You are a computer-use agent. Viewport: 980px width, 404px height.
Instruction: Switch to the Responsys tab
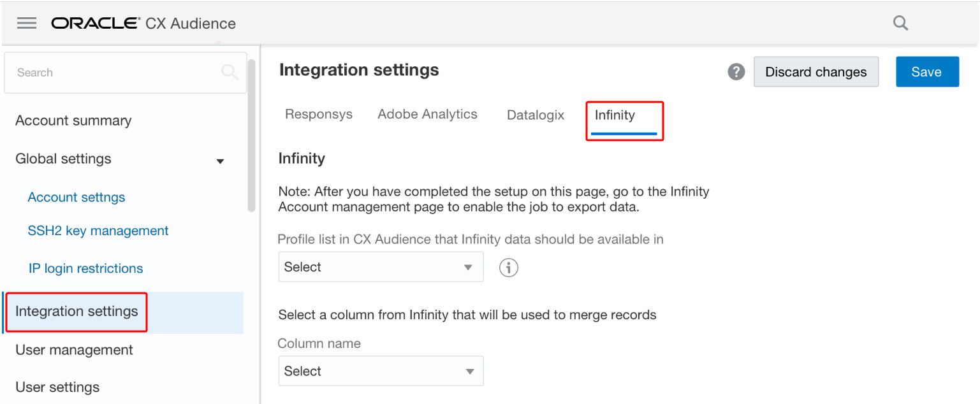[319, 115]
